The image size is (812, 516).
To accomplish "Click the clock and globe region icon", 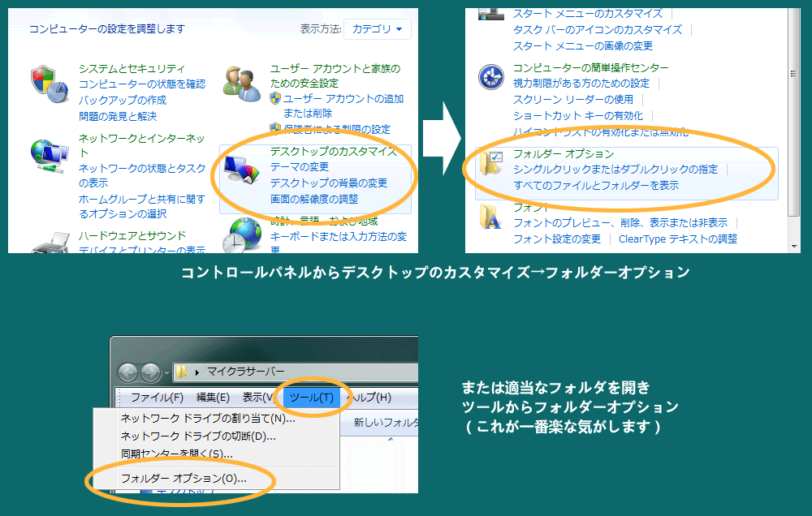I will pos(241,234).
